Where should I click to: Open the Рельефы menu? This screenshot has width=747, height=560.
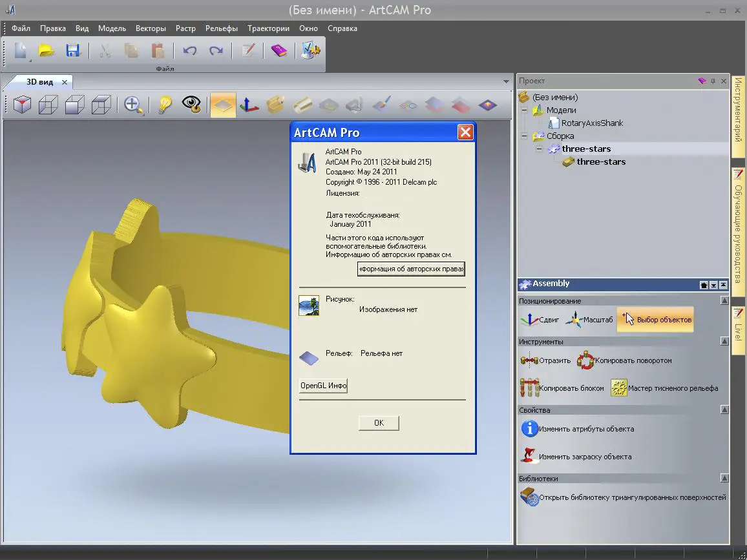point(222,28)
